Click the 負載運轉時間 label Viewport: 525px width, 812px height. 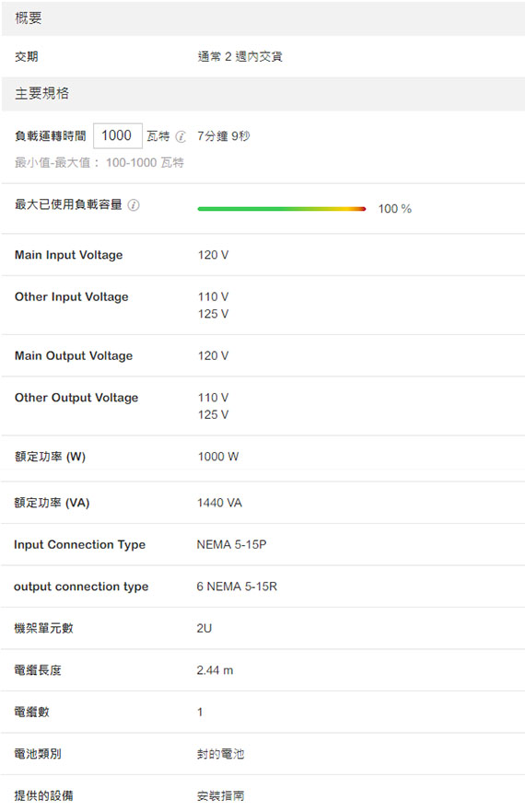(x=51, y=136)
